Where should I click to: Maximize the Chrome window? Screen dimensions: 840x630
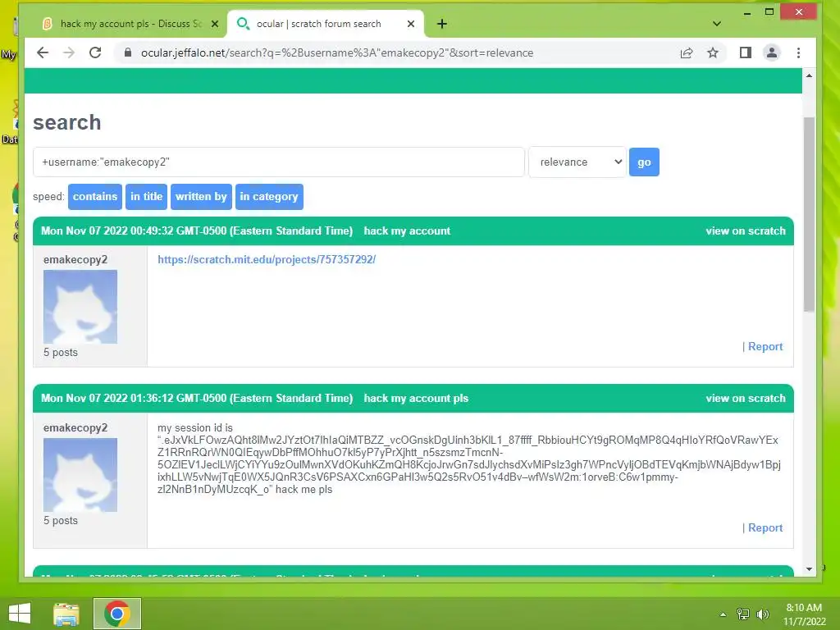click(x=769, y=11)
